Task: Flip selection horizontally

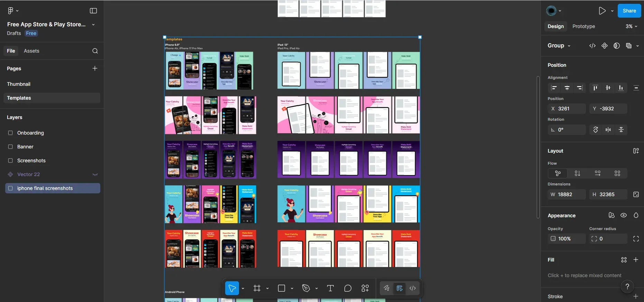Action: click(608, 130)
